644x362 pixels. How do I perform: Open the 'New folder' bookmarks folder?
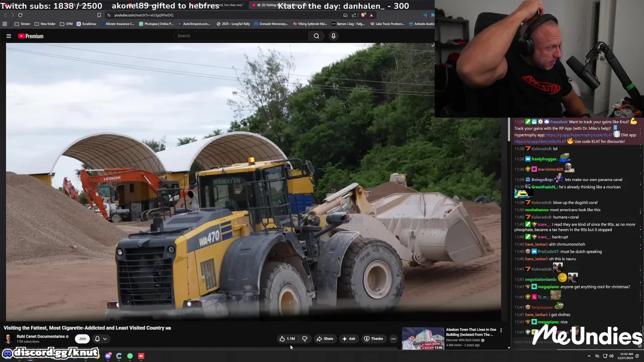45,24
